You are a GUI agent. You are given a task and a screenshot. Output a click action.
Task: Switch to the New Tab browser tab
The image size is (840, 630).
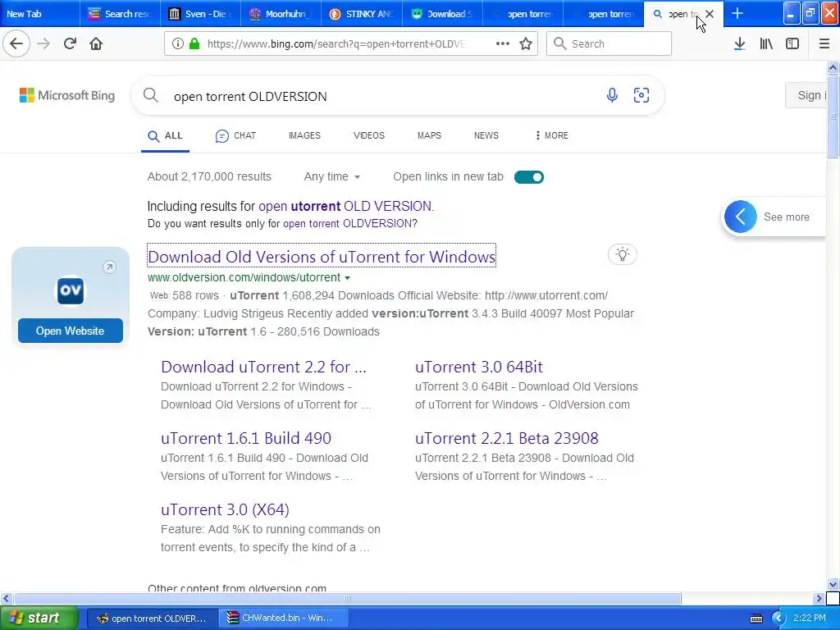point(39,14)
